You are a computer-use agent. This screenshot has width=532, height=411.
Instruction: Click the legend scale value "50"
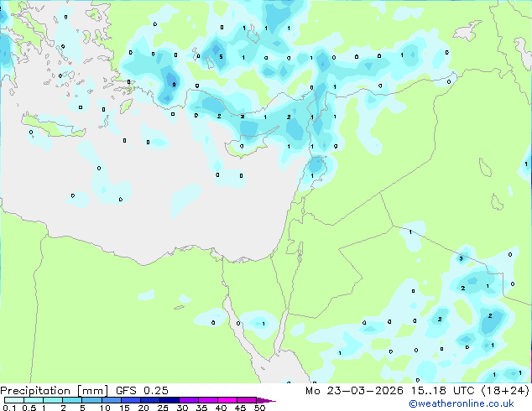pyautogui.click(x=259, y=408)
